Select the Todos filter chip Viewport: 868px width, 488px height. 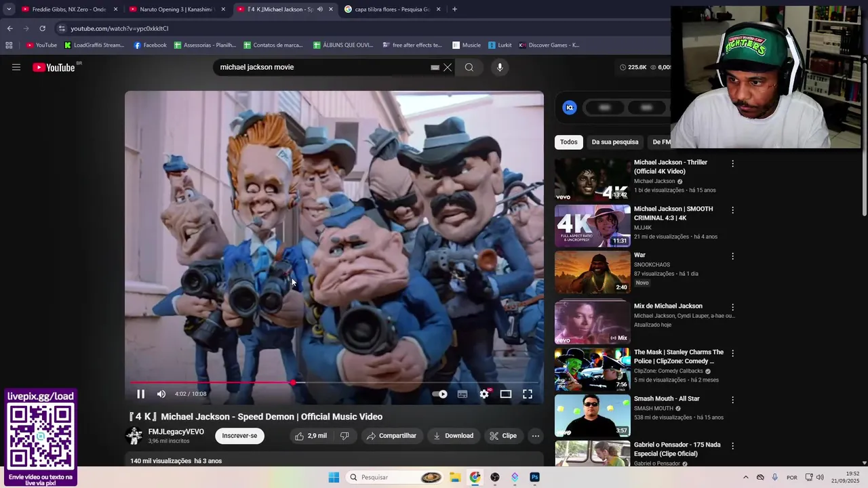(x=569, y=142)
